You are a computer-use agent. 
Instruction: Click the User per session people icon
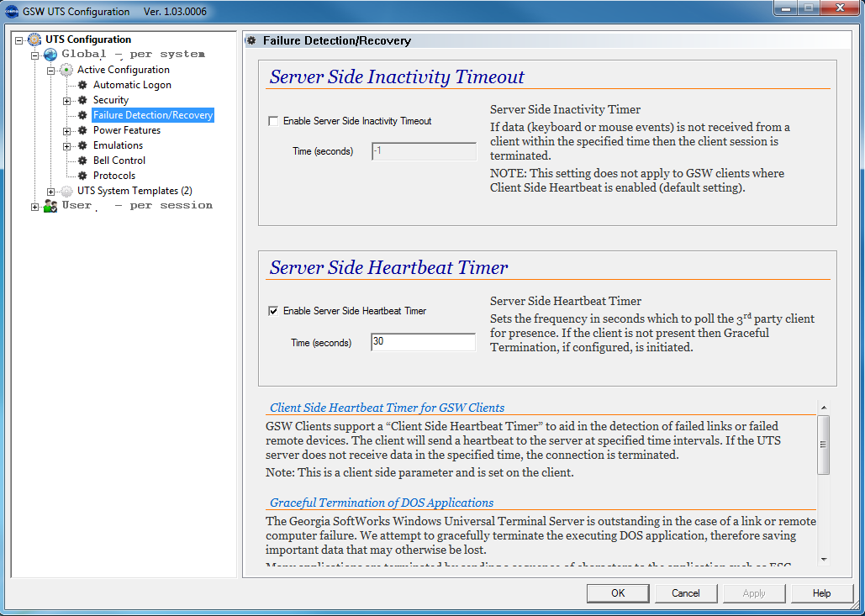click(50, 206)
